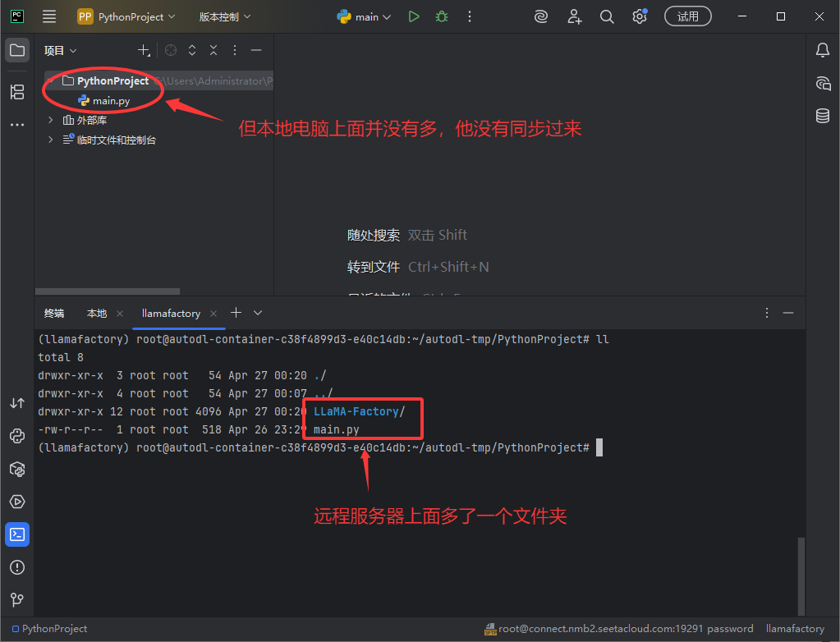
Task: Open Python Packages tool window
Action: click(x=17, y=469)
